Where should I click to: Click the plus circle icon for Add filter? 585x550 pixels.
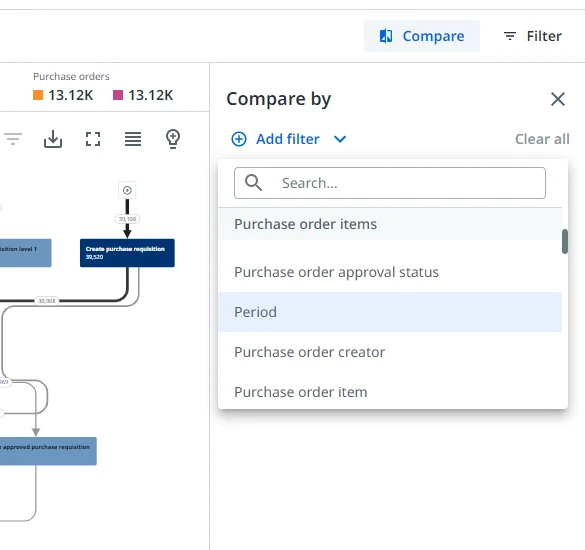[239, 139]
